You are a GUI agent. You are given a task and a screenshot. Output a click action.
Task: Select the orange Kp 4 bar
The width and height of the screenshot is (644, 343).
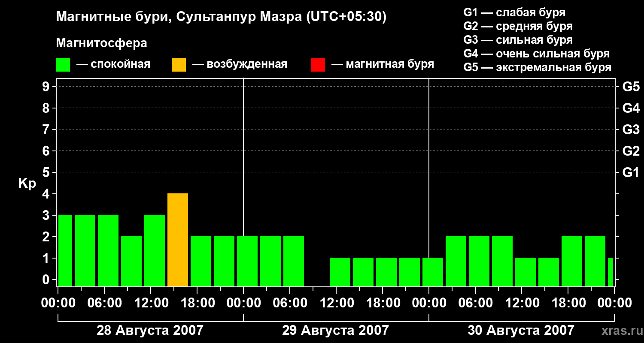pyautogui.click(x=178, y=240)
